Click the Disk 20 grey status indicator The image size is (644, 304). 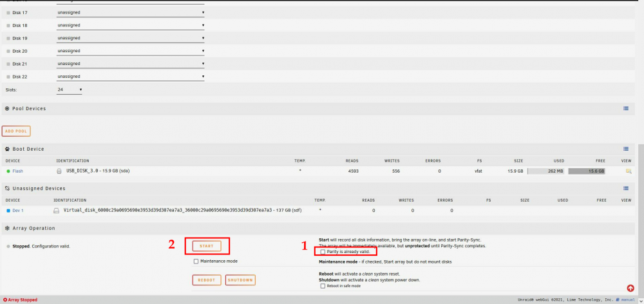[x=8, y=51]
